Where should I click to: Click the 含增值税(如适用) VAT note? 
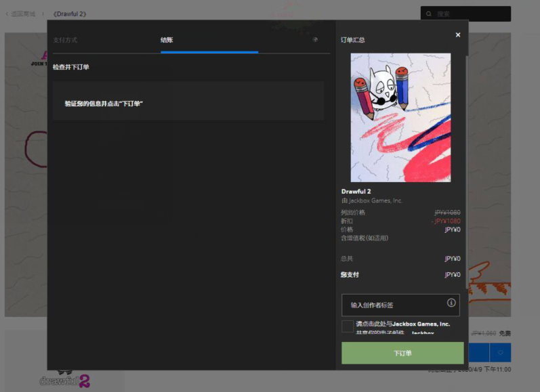tap(365, 238)
